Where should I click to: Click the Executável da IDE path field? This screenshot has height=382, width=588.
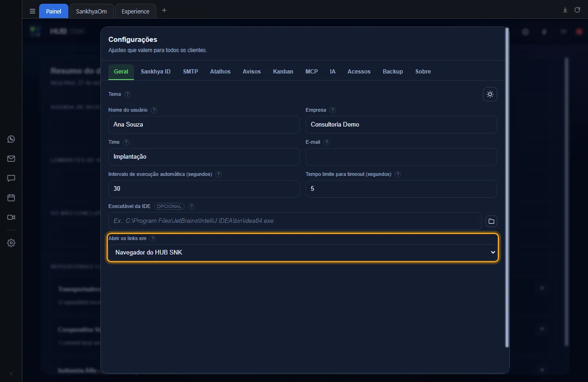tap(295, 221)
